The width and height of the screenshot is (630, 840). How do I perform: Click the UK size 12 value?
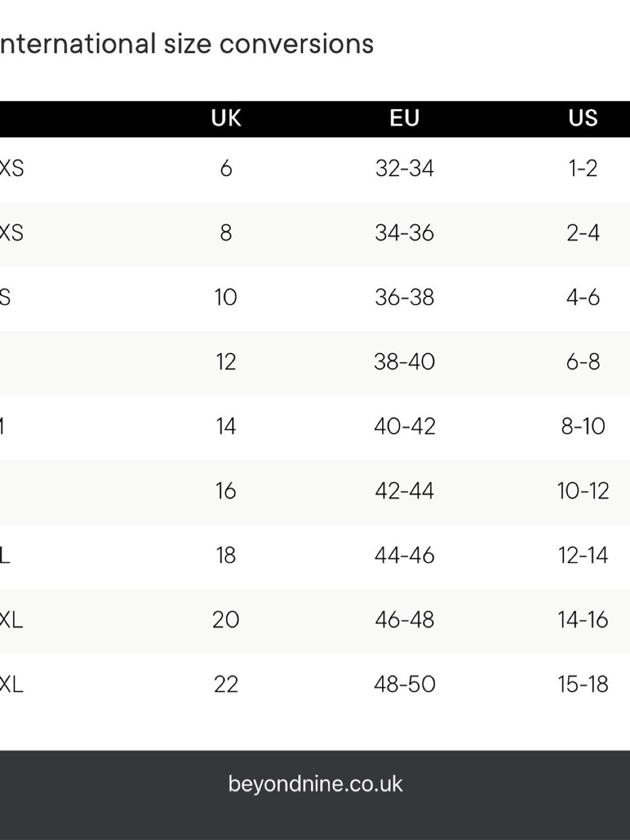click(226, 362)
